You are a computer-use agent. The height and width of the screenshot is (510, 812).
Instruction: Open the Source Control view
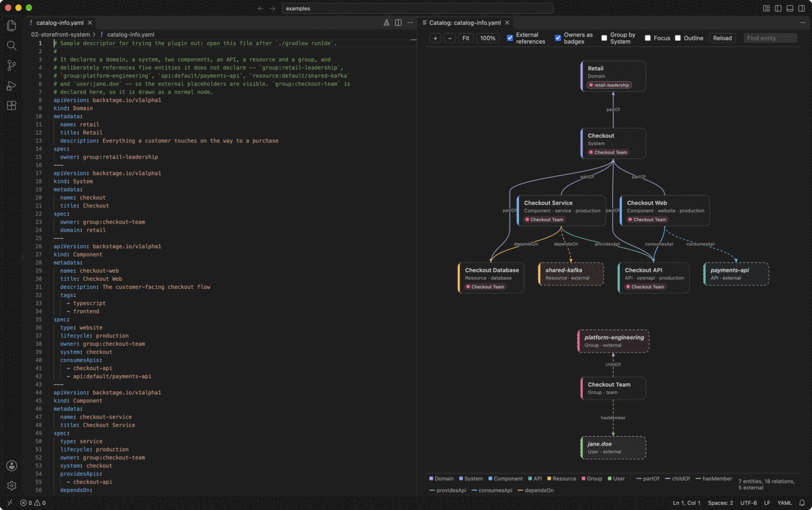point(11,65)
